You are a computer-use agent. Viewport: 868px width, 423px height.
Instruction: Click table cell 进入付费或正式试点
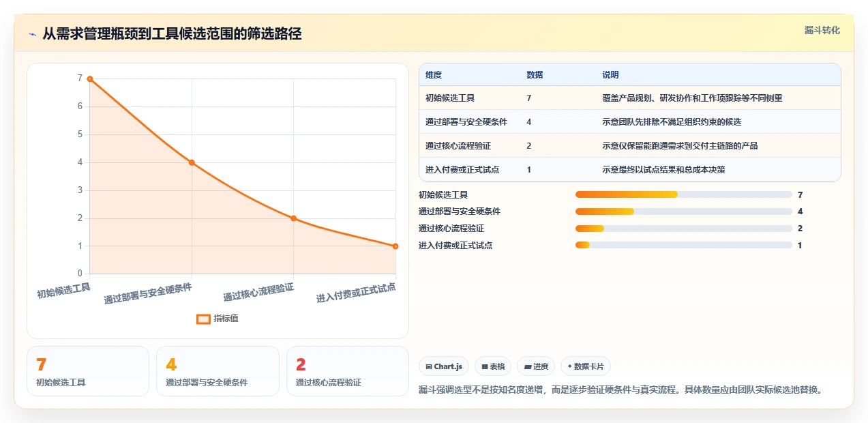coord(462,170)
